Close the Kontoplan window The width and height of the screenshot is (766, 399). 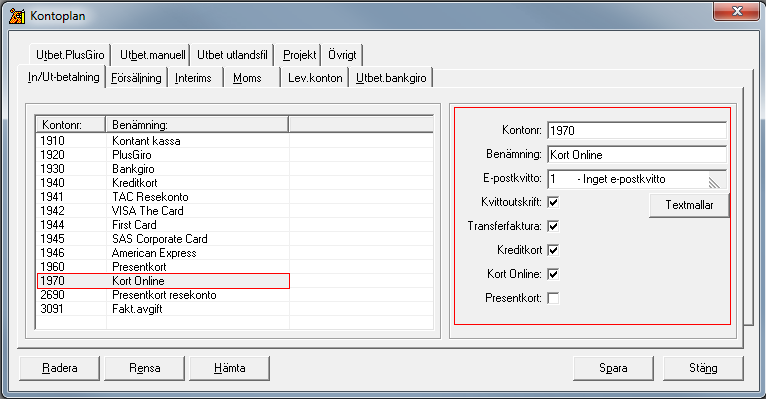pyautogui.click(x=737, y=11)
